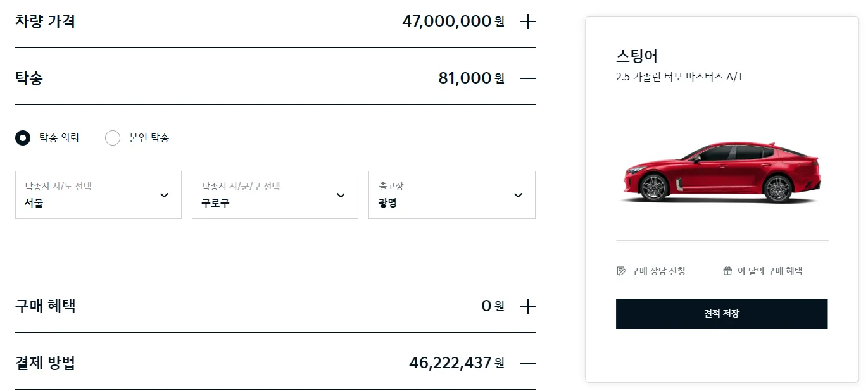868x391 pixels.
Task: Click the chevron on the 출고장 dropdown
Action: point(518,195)
